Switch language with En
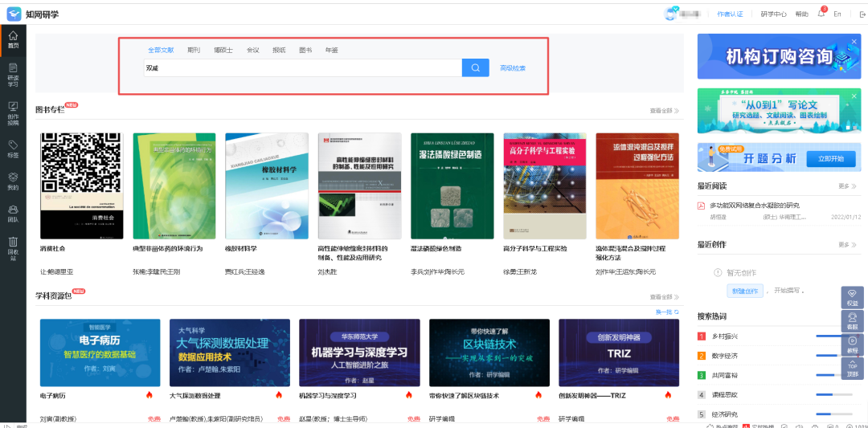The image size is (868, 428). click(x=837, y=14)
